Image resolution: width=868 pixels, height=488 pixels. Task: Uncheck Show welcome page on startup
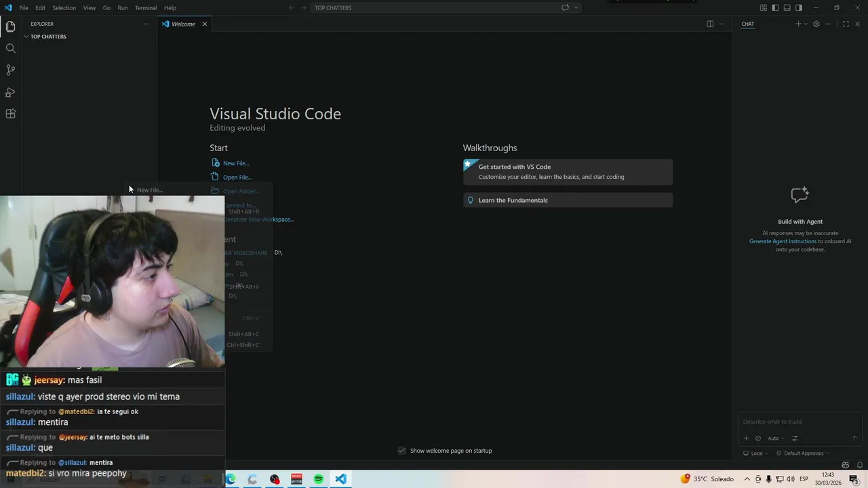[402, 451]
